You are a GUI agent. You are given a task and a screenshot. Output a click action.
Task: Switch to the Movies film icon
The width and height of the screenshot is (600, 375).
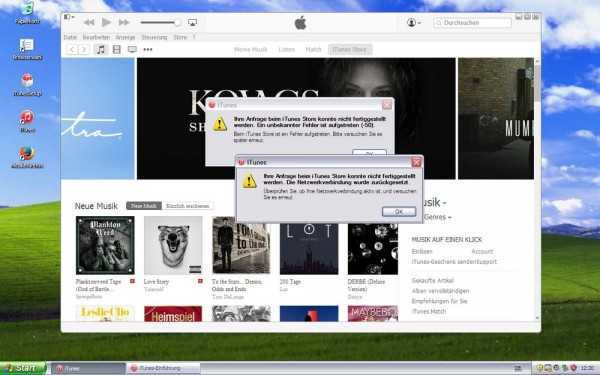117,49
